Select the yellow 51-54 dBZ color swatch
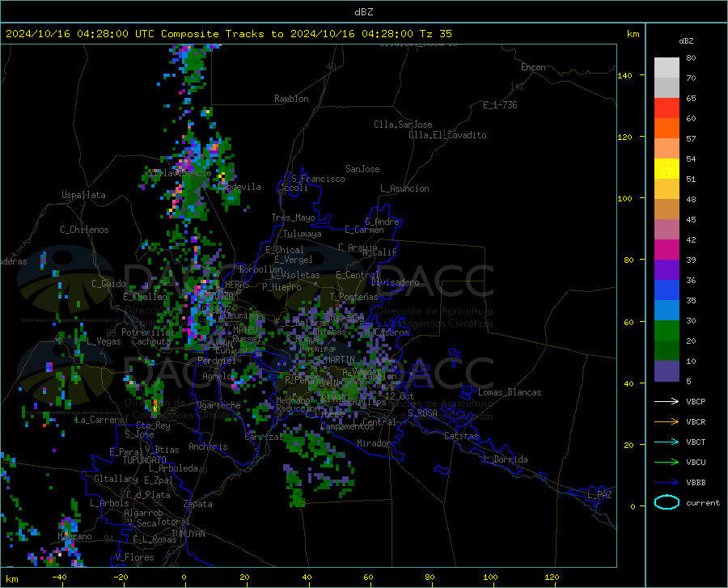Viewport: 728px width, 588px height. click(667, 169)
